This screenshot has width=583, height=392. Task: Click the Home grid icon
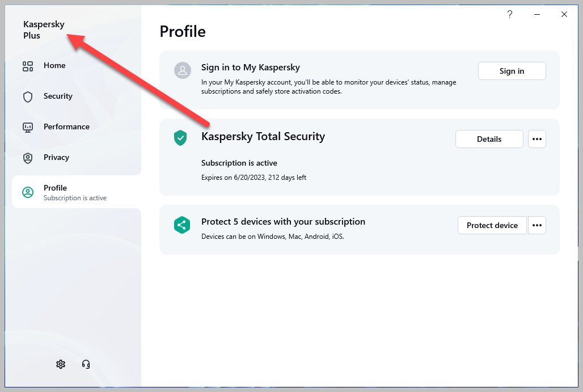point(28,66)
